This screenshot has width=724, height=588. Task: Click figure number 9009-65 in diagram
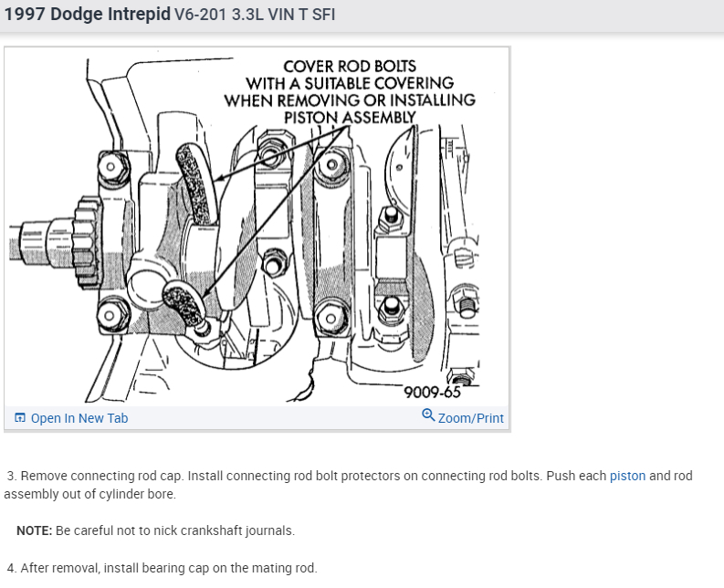point(432,393)
